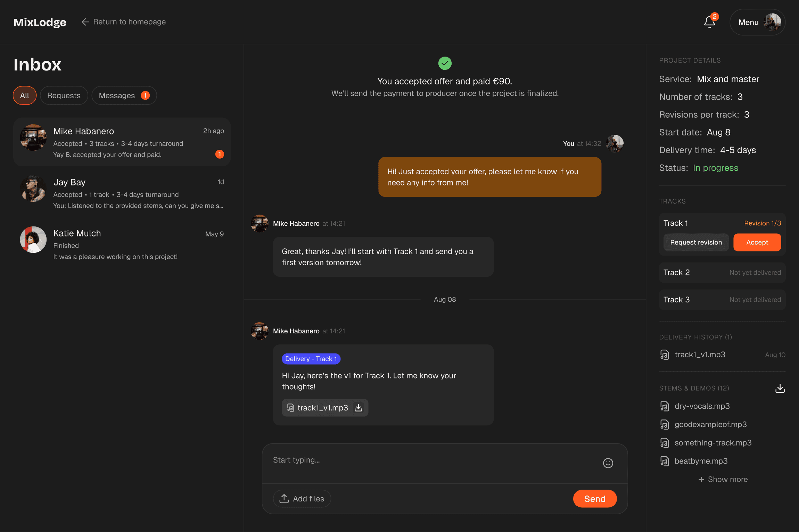Expand Show more in stems list

(x=723, y=479)
